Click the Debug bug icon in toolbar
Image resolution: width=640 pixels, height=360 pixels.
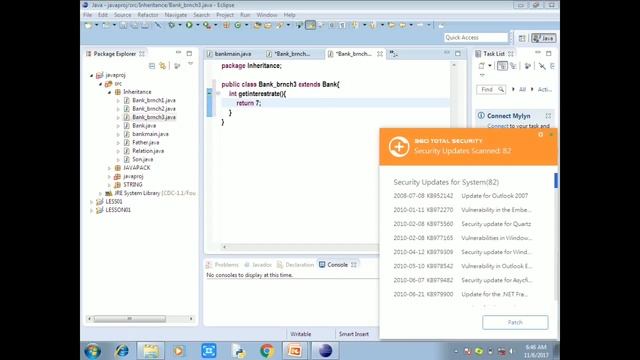tap(171, 25)
